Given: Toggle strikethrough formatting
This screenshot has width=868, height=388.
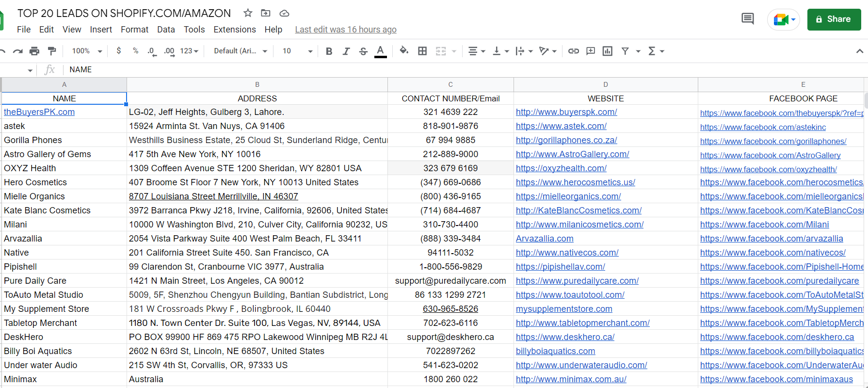Looking at the screenshot, I should 363,51.
